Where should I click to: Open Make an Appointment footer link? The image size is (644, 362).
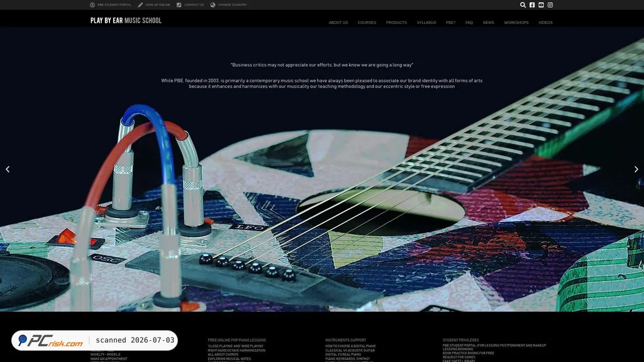[x=109, y=358]
